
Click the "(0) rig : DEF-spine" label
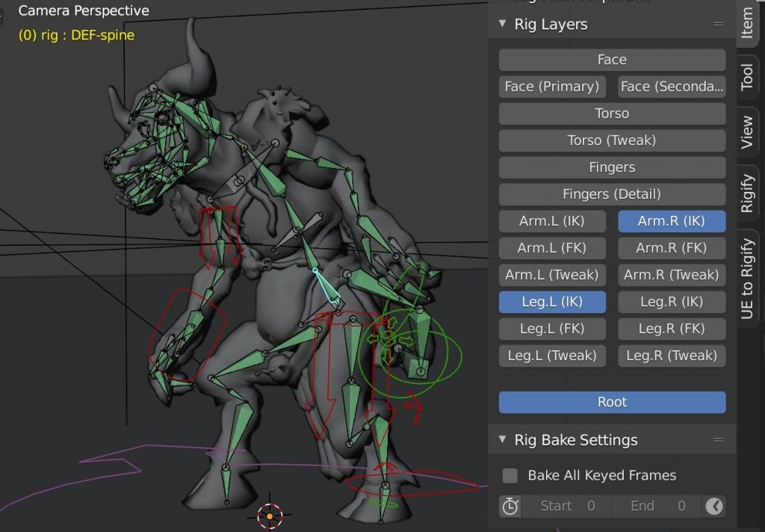tap(77, 35)
